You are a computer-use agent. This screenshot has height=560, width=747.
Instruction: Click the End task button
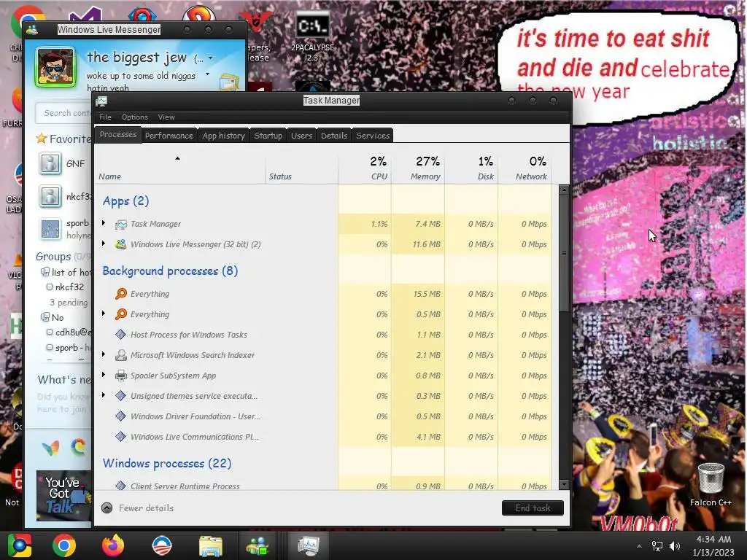533,508
